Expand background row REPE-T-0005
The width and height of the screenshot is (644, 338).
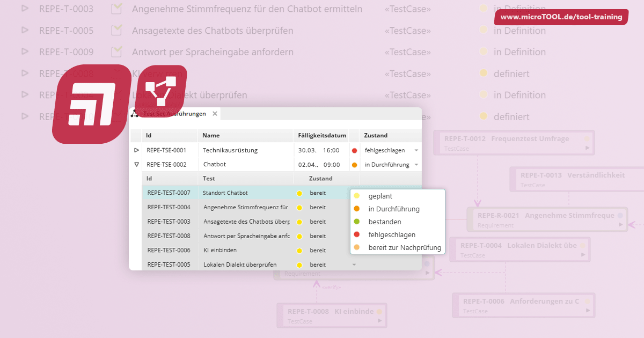pos(25,30)
